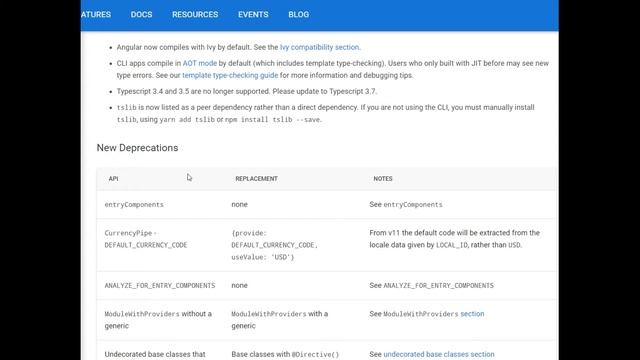Viewport: 640px width, 360px height.
Task: Open the BLOG navigation item
Action: tap(298, 14)
